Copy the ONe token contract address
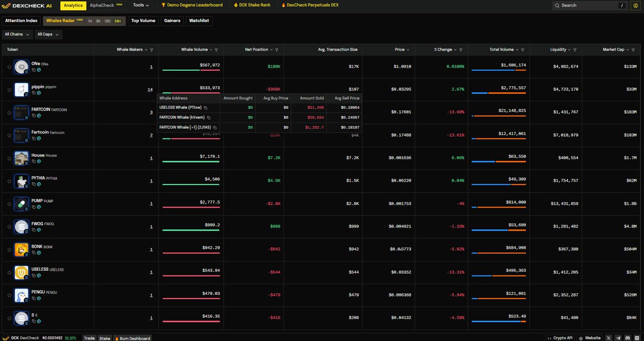The image size is (644, 341). click(34, 69)
